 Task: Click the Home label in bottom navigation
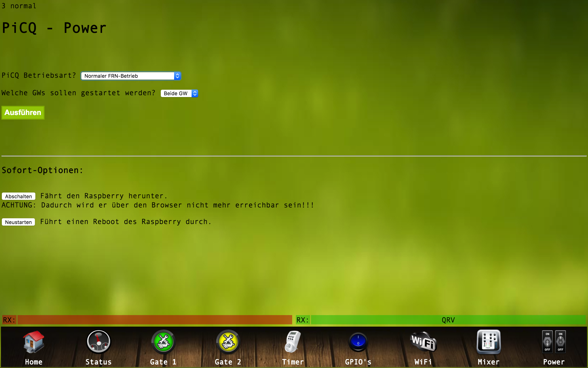[x=34, y=362]
